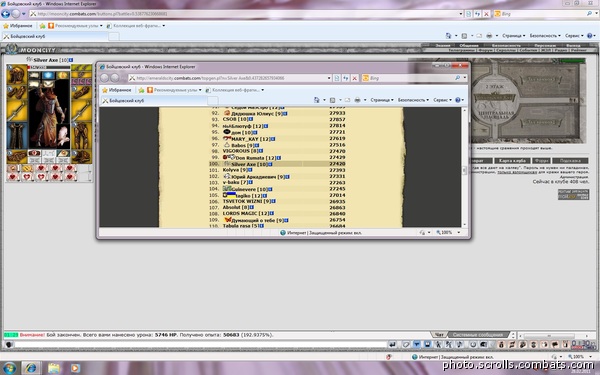The height and width of the screenshot is (375, 600).
Task: Click Home icon in main browser command bar
Action: click(x=448, y=36)
